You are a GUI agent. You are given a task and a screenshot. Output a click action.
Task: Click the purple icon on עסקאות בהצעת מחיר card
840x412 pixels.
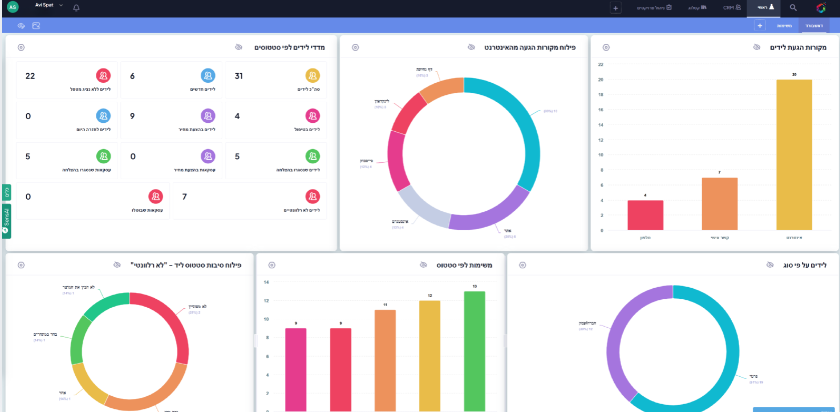[x=208, y=156]
